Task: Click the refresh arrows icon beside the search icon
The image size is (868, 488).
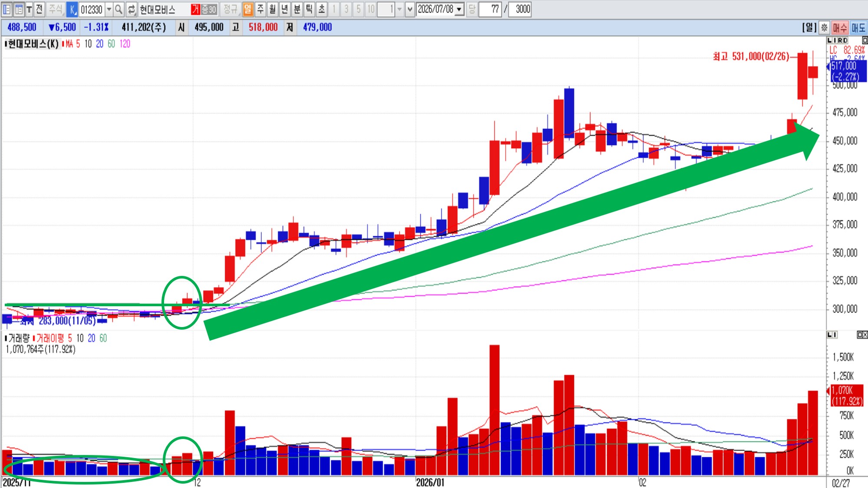Action: click(132, 9)
